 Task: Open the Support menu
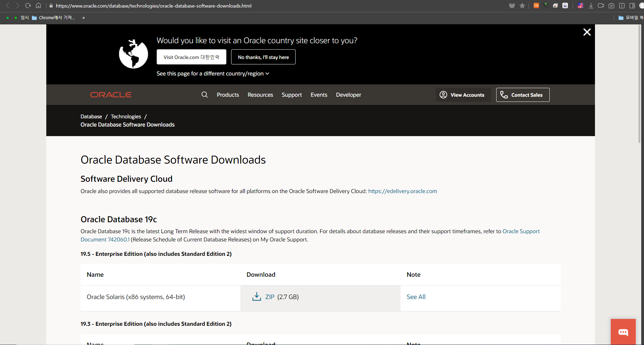pos(292,95)
